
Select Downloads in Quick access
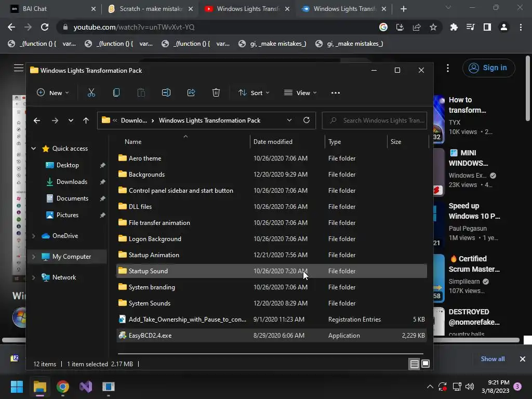point(72,182)
